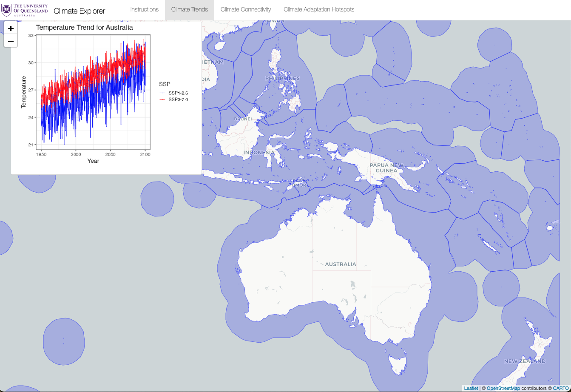Click the Tasmania island on map
571x392 pixels.
pyautogui.click(x=397, y=365)
